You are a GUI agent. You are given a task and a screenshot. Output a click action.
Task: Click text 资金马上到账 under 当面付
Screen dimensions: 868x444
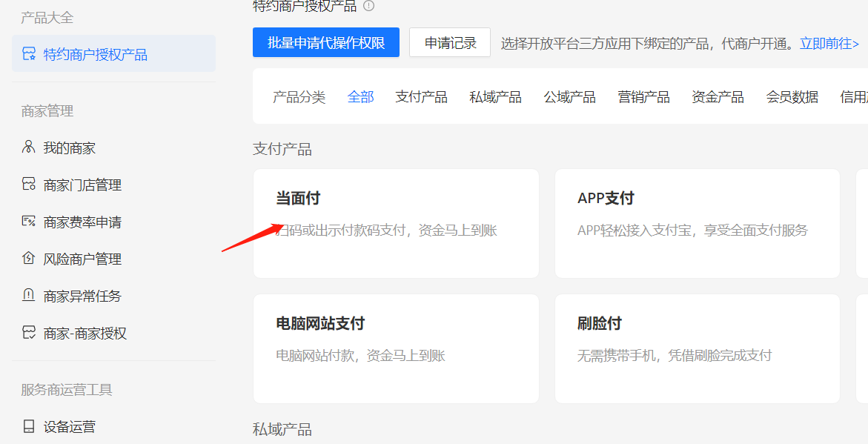coord(458,230)
